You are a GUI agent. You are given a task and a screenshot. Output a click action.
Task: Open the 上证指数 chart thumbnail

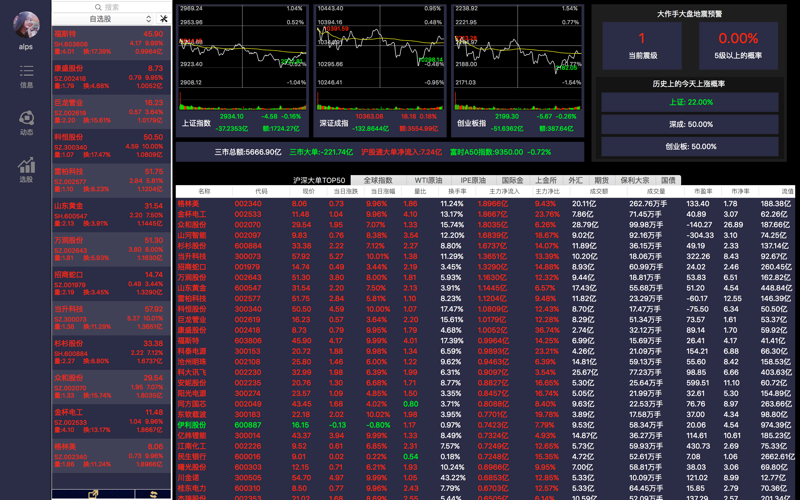tap(242, 71)
